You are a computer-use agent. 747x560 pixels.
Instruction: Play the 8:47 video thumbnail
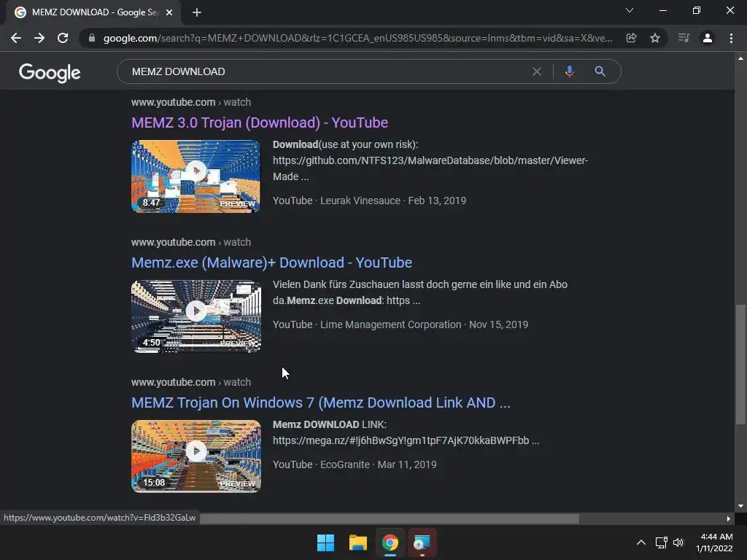(196, 176)
